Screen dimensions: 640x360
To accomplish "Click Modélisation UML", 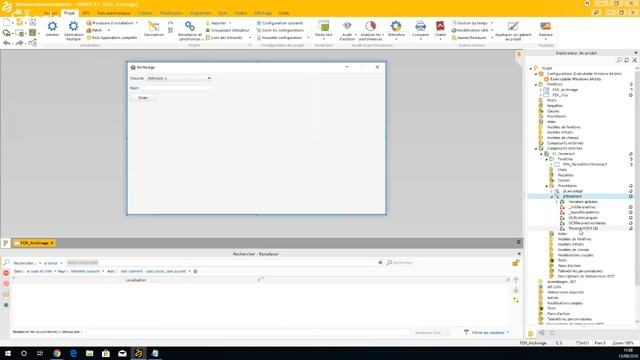I will (472, 30).
